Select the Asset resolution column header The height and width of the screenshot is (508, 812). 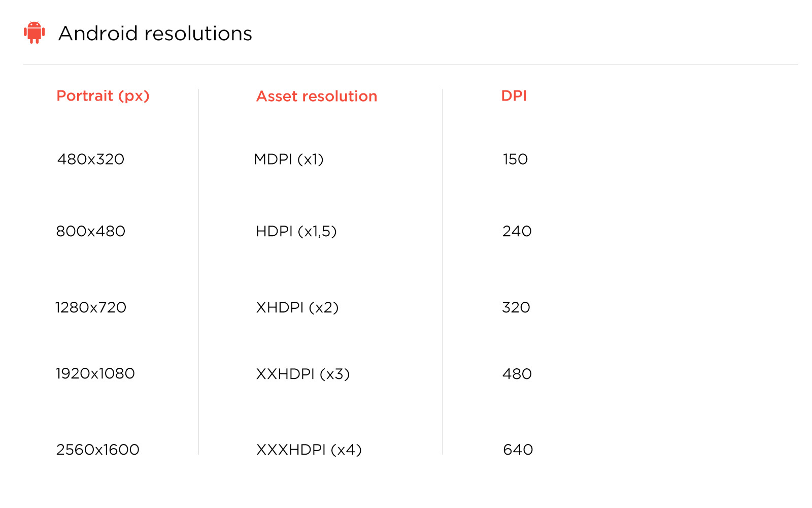pyautogui.click(x=317, y=96)
